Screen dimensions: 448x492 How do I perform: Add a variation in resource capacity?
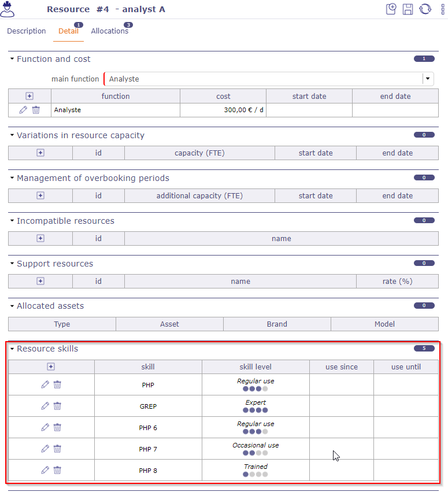pyautogui.click(x=40, y=153)
